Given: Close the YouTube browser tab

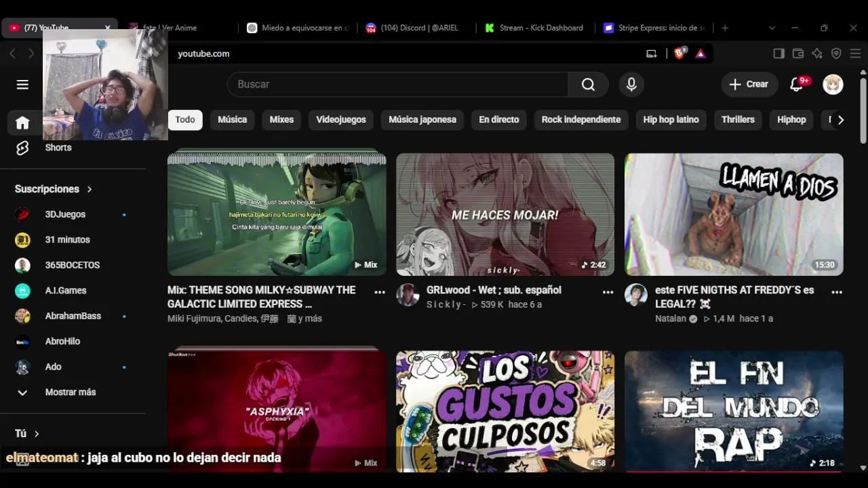Looking at the screenshot, I should (x=107, y=28).
